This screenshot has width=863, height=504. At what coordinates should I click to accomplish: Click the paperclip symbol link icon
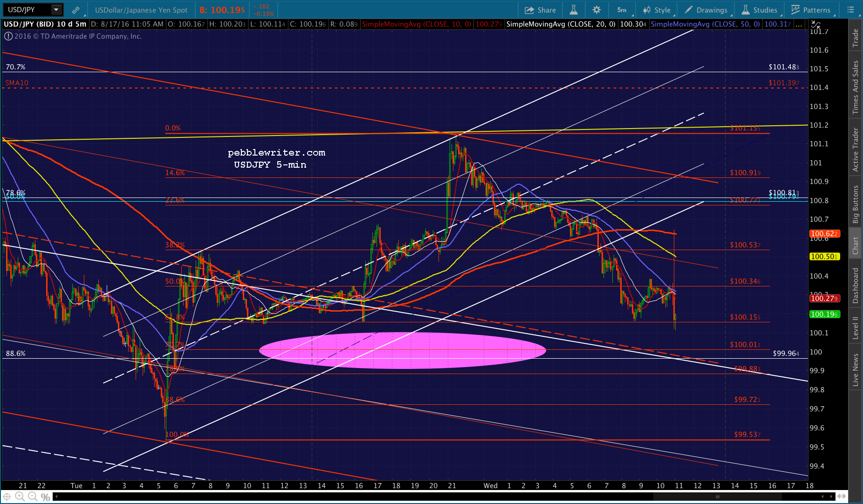75,10
